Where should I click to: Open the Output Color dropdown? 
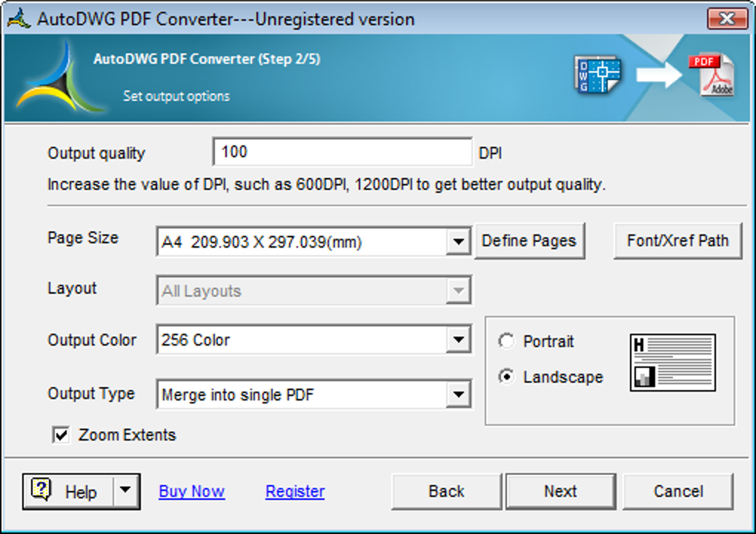458,340
